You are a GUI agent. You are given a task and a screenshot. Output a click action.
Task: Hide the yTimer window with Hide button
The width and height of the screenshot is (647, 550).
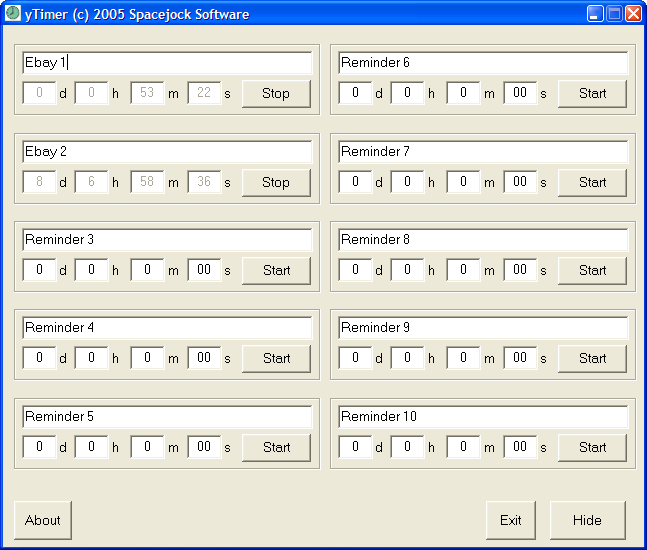(x=588, y=520)
